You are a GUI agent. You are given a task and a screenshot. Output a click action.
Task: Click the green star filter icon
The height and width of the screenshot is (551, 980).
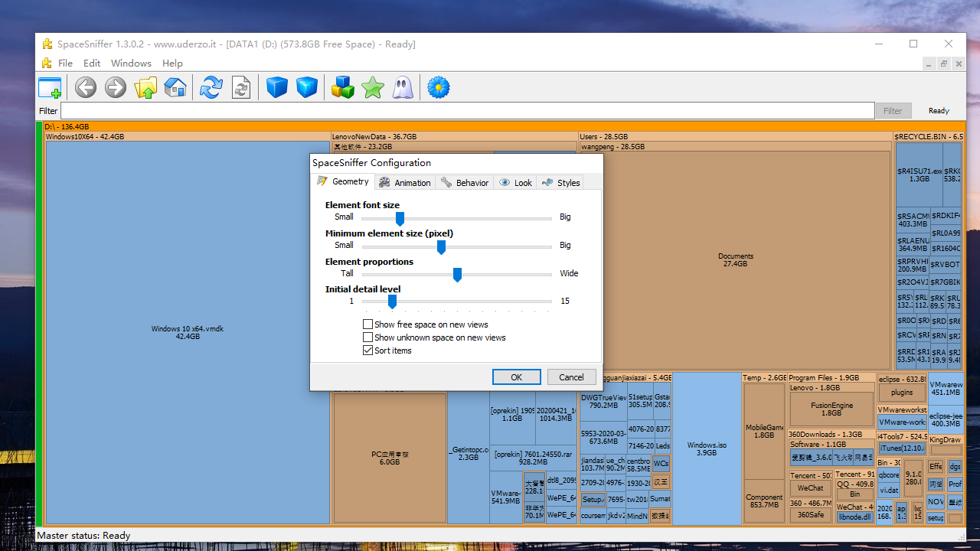(x=373, y=86)
